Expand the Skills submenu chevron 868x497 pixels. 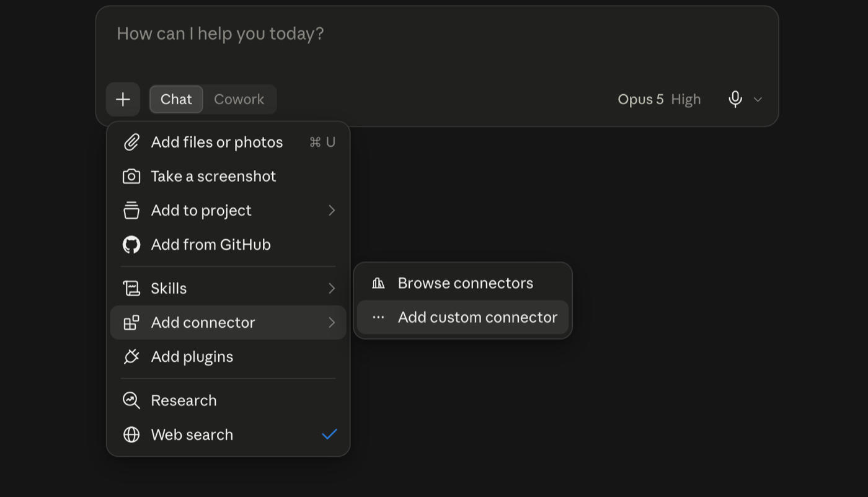click(332, 288)
